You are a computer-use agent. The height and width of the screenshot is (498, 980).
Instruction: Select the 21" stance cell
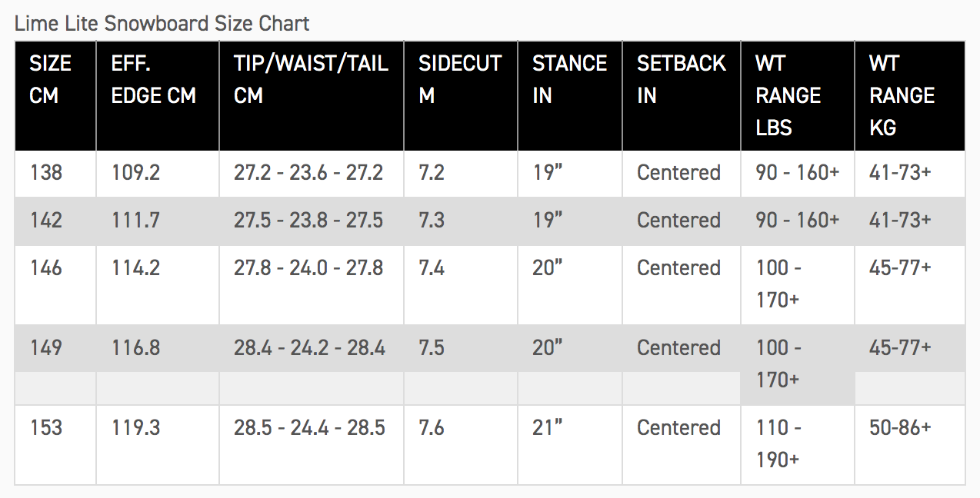coord(548,428)
